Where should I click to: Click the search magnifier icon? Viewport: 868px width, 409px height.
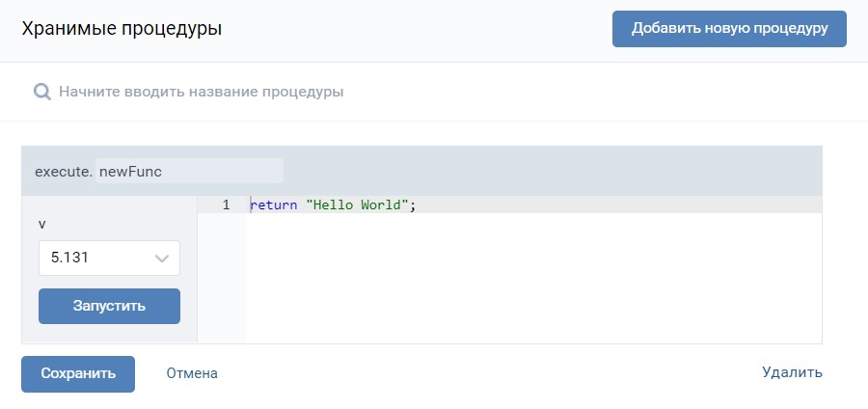[42, 92]
